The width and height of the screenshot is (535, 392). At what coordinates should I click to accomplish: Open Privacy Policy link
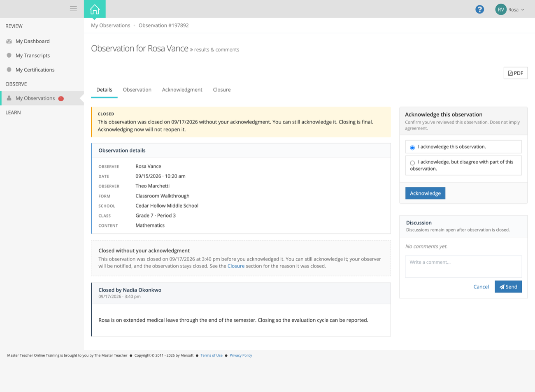pyautogui.click(x=241, y=355)
